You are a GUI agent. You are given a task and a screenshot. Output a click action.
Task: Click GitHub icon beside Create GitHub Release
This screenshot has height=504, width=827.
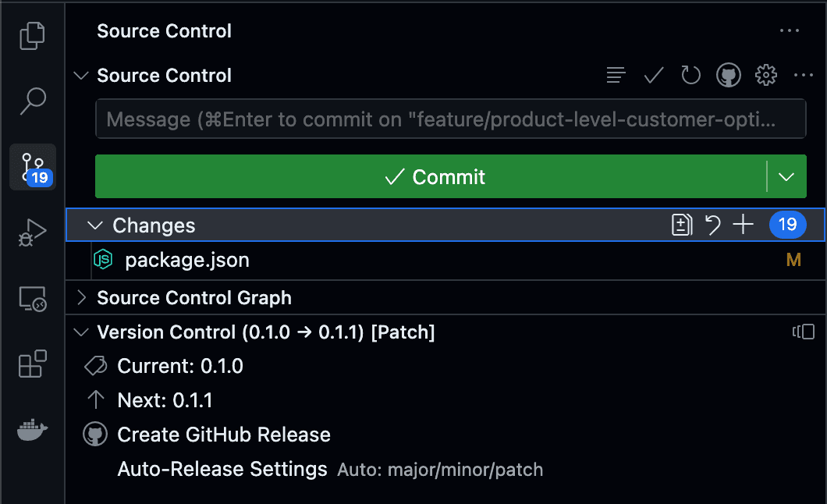click(x=95, y=435)
